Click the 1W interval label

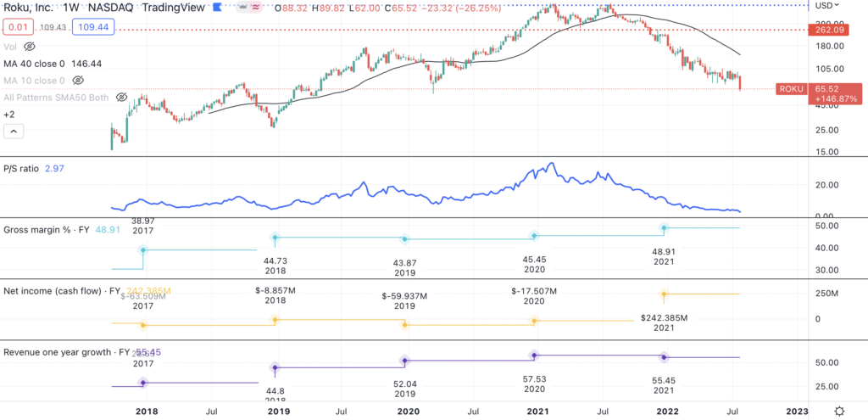[x=71, y=8]
